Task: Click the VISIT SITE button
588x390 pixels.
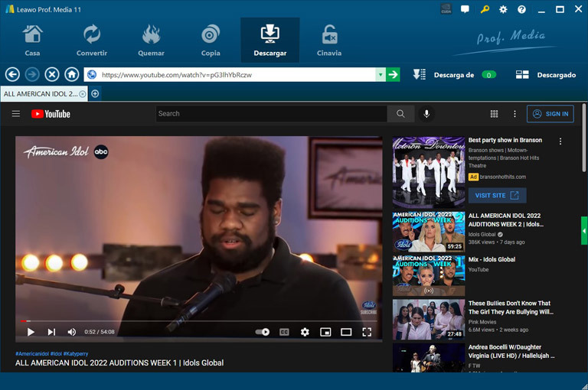Action: coord(497,196)
